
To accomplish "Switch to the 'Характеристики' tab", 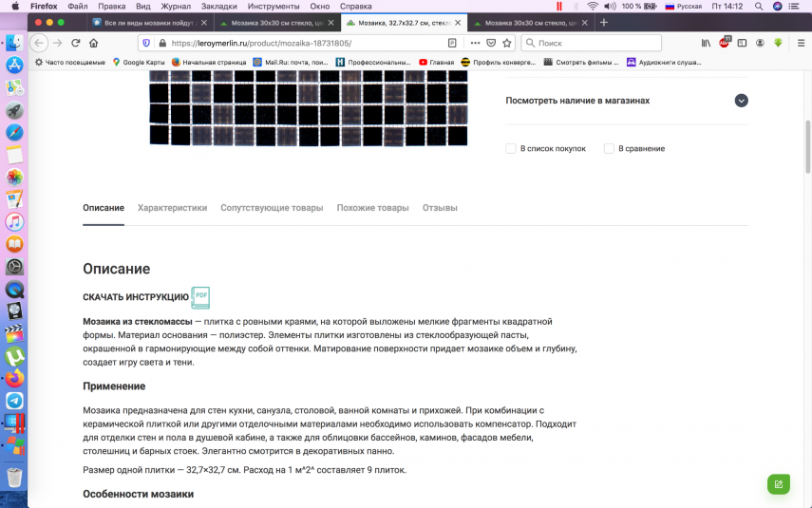I will 173,208.
